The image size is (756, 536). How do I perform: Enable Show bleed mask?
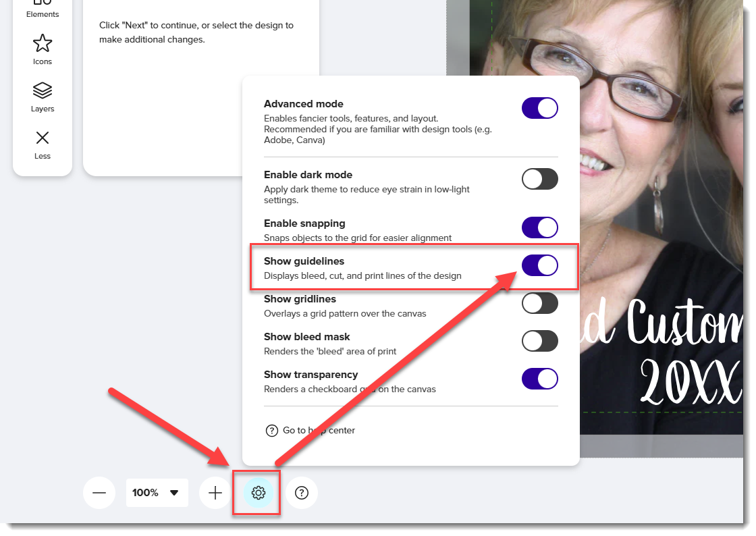tap(539, 341)
